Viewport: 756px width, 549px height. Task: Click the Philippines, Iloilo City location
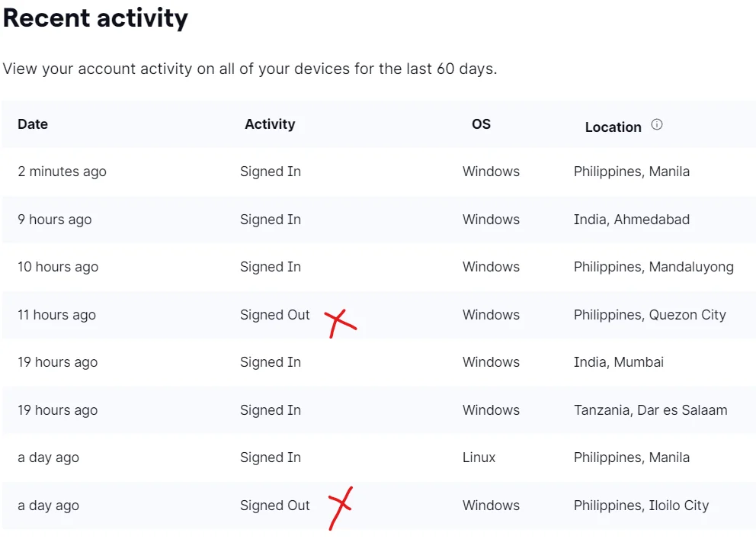641,506
